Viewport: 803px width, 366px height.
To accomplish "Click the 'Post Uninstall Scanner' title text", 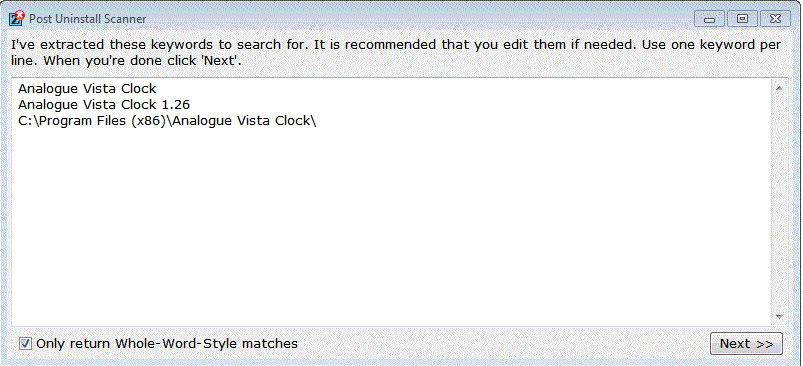I will (88, 19).
